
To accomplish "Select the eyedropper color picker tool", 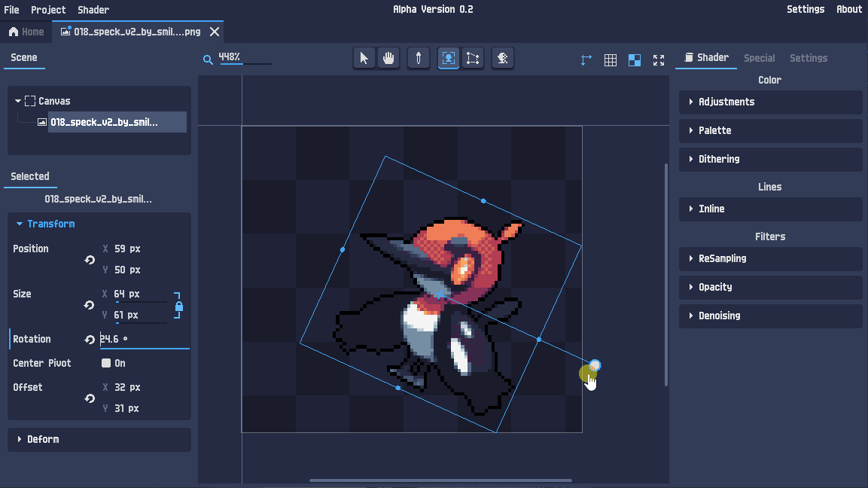I will point(419,58).
